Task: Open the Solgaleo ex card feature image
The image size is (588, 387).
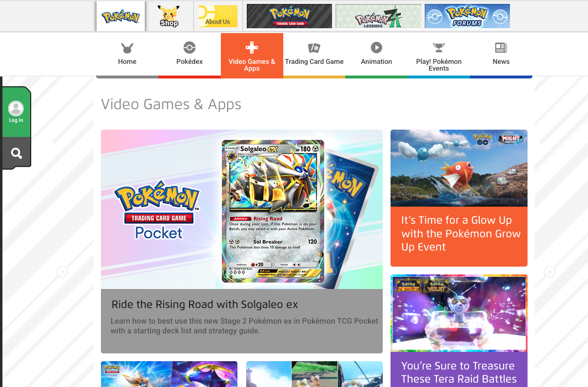Action: click(242, 210)
